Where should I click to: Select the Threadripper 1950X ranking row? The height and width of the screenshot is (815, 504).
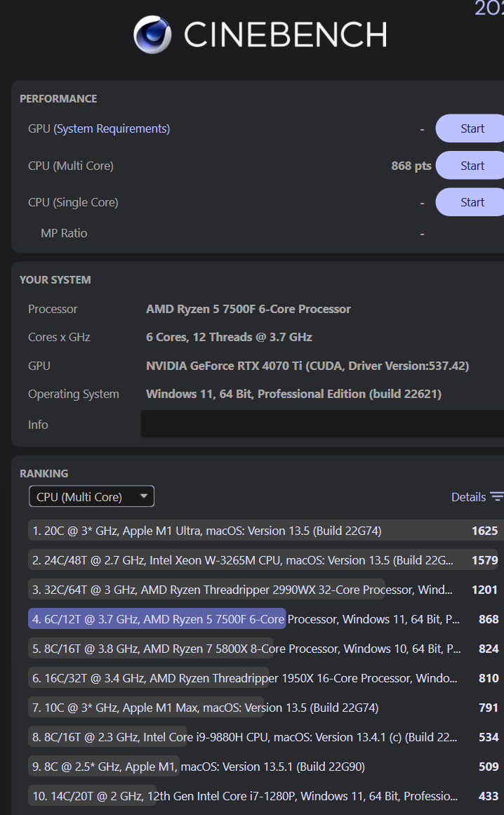(x=246, y=678)
